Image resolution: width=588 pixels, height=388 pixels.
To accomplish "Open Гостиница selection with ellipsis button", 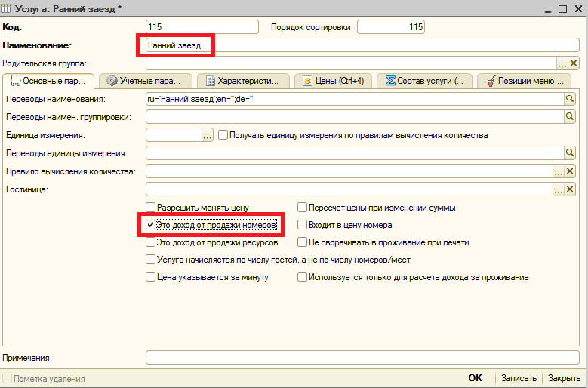I will coord(559,189).
